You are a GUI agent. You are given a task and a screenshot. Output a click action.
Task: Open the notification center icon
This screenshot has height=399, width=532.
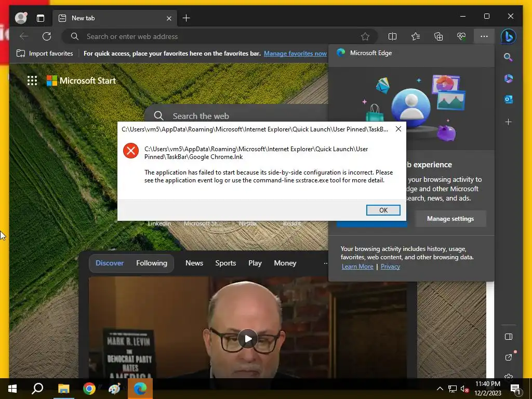[515, 389]
